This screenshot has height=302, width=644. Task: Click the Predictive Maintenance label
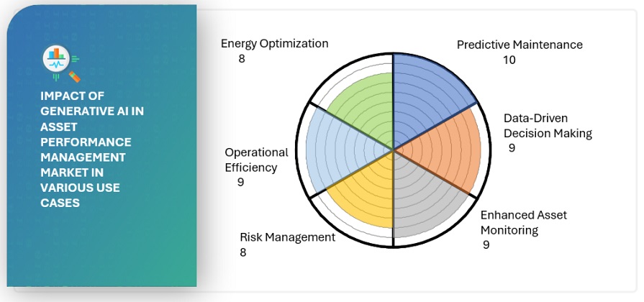point(520,45)
